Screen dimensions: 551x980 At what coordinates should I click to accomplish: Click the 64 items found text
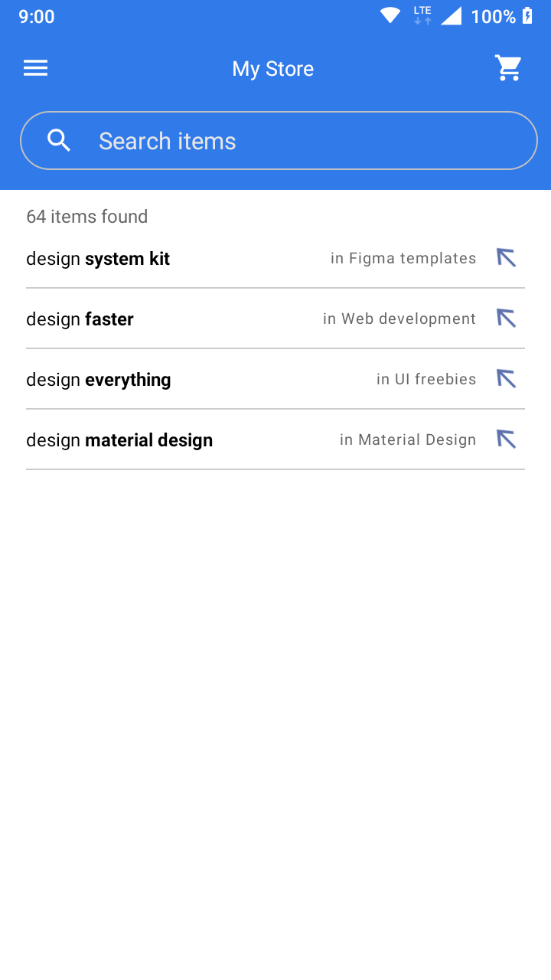(x=87, y=217)
